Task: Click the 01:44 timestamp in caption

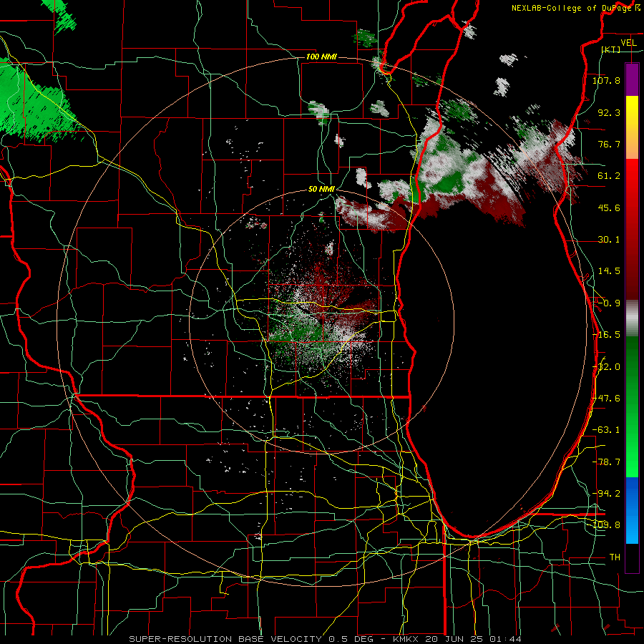Action: tap(506, 639)
